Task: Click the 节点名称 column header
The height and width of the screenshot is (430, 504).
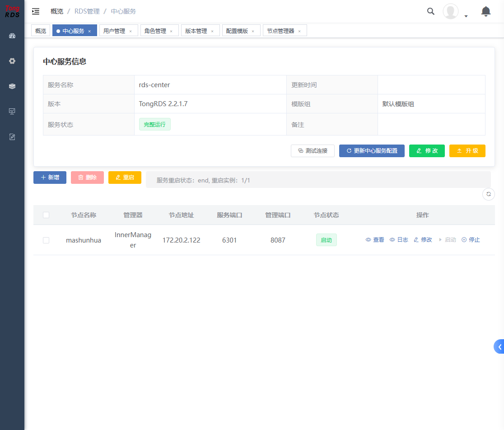Action: point(84,215)
